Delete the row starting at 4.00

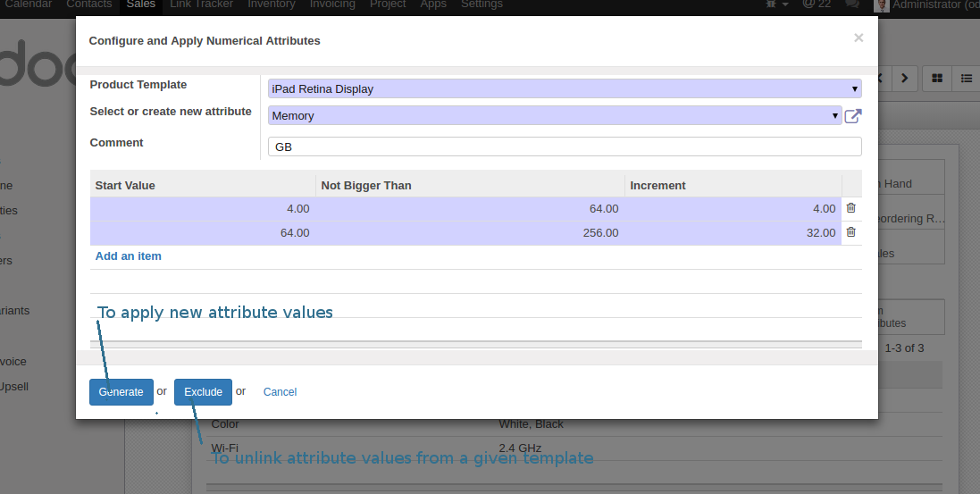pos(850,208)
